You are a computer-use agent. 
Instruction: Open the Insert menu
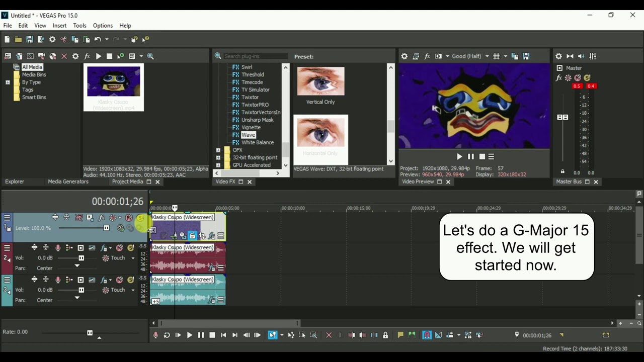click(x=59, y=26)
